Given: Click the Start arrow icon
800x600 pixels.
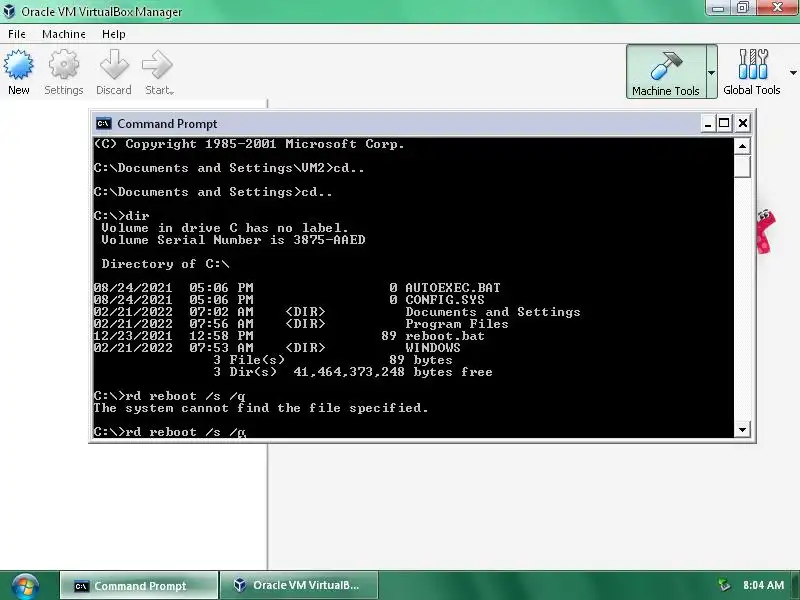Looking at the screenshot, I should 157,65.
